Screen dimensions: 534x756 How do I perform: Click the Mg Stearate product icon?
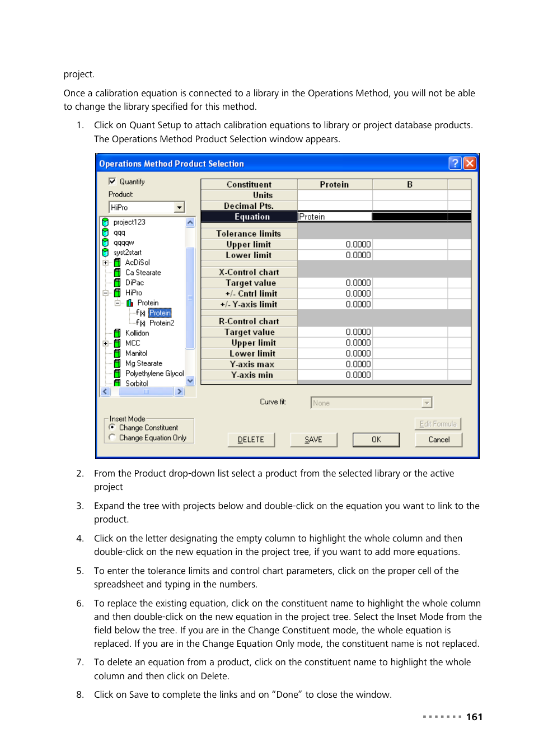117,363
